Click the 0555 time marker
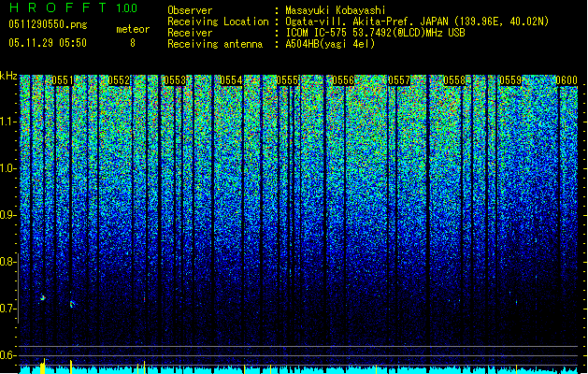588x374 pixels. point(287,80)
